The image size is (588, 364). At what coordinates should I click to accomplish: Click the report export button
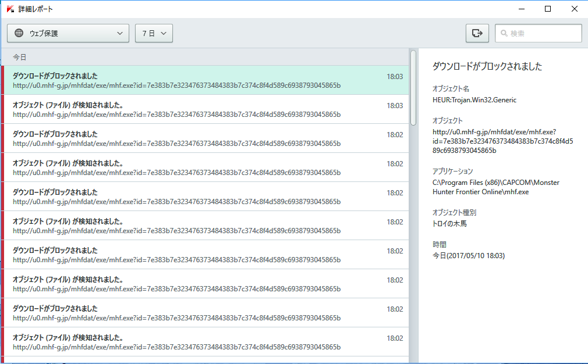477,33
